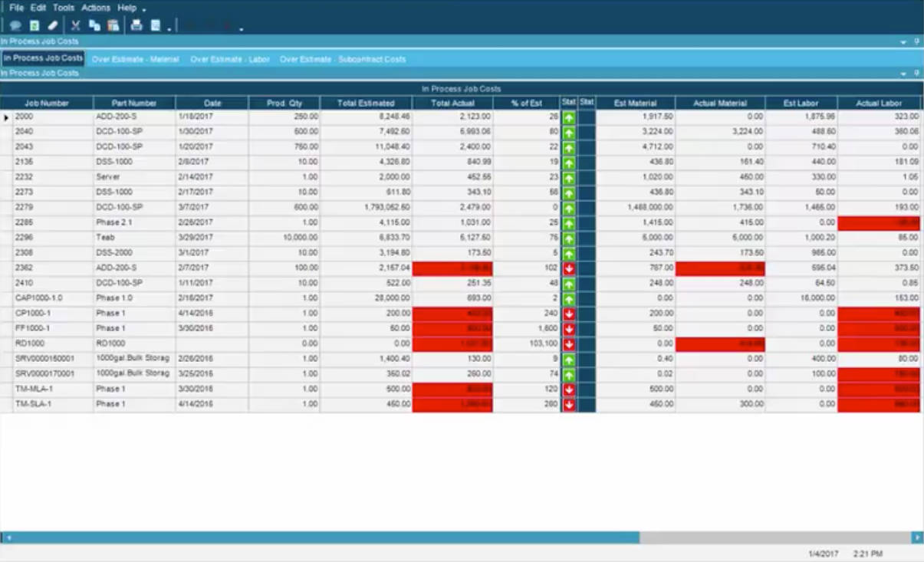Click the green Excel export icon
The image size is (924, 562).
[x=33, y=25]
